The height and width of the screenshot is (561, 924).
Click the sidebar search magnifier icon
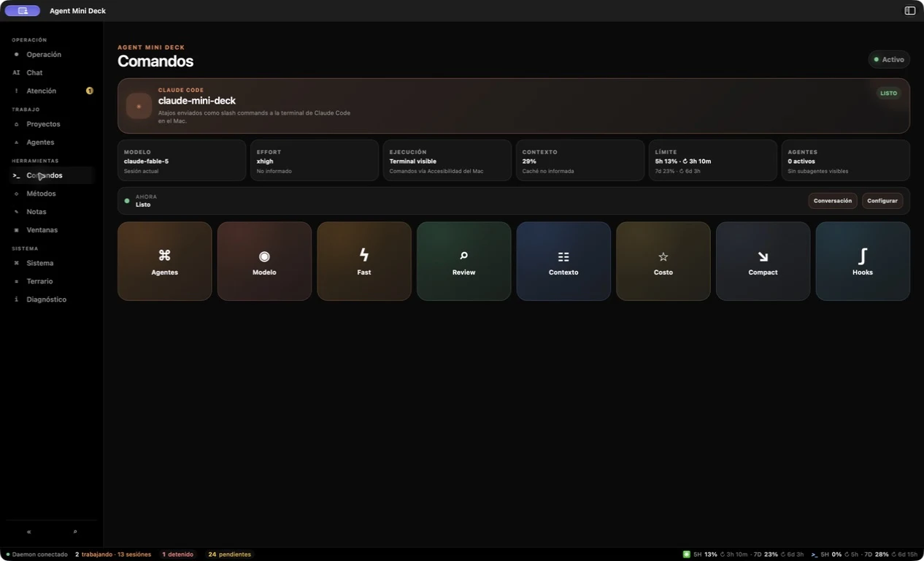(74, 532)
